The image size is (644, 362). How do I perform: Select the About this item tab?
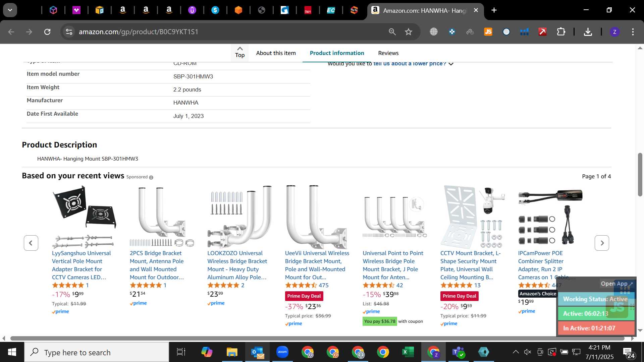[276, 53]
